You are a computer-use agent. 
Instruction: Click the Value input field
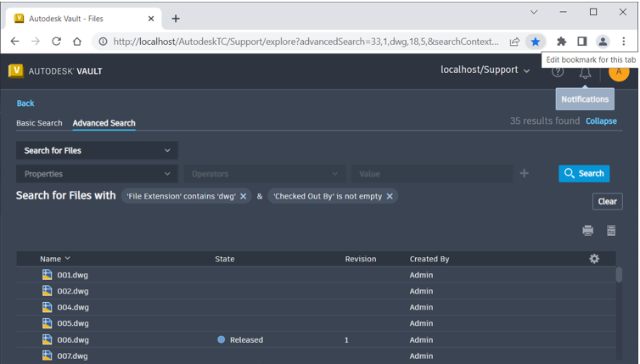432,174
